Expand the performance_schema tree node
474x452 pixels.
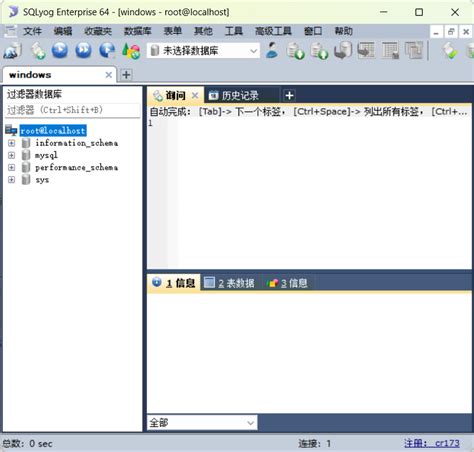(12, 167)
